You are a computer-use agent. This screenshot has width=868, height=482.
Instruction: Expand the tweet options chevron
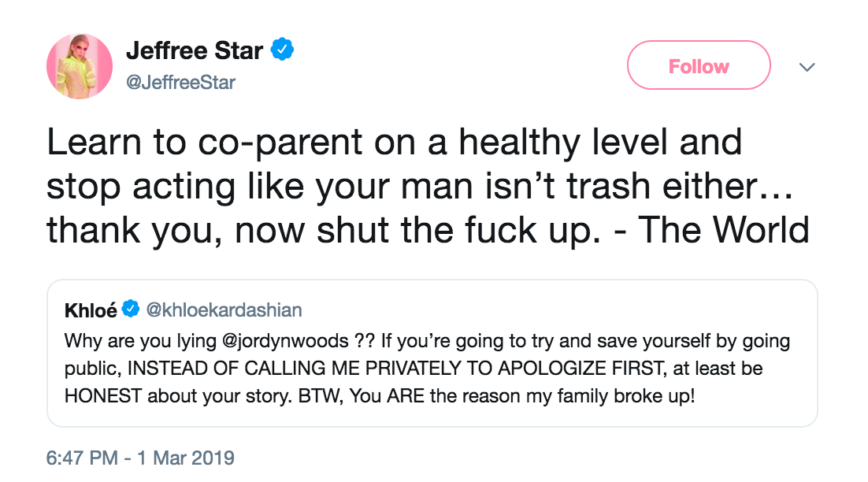(807, 67)
